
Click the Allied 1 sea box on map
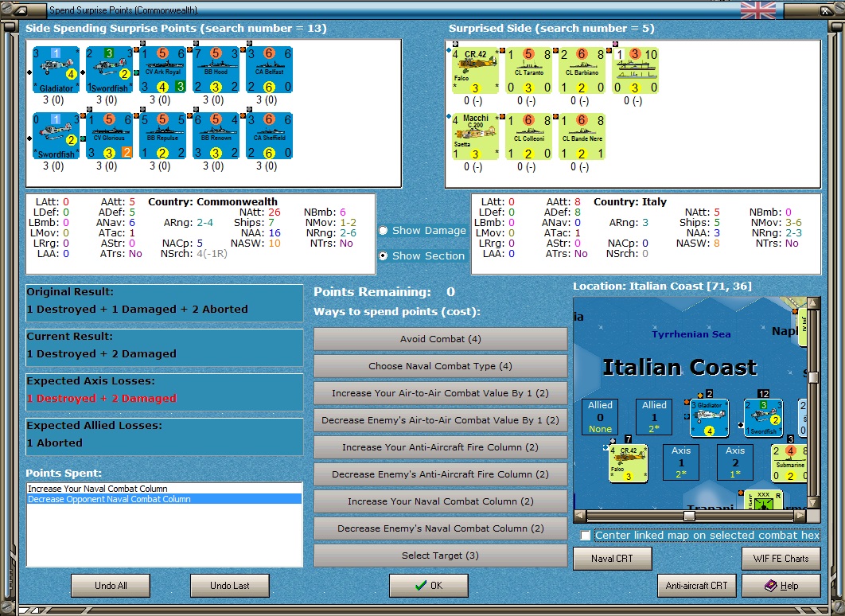pos(654,416)
